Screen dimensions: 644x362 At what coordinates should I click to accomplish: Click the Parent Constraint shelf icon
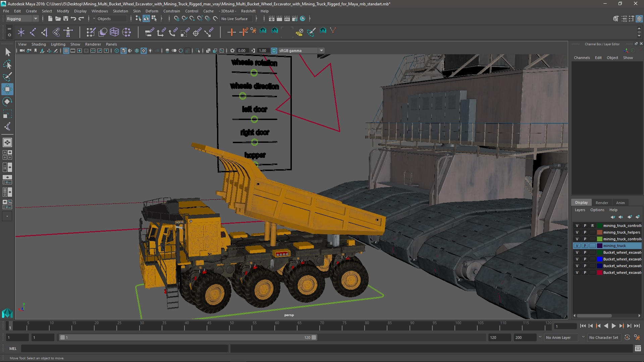[x=150, y=32]
